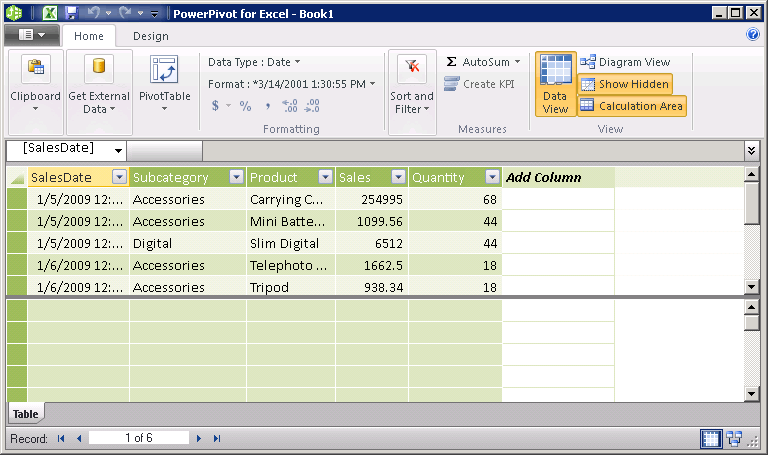The image size is (768, 455).
Task: Select the 1662.5 sales cell
Action: coord(372,265)
